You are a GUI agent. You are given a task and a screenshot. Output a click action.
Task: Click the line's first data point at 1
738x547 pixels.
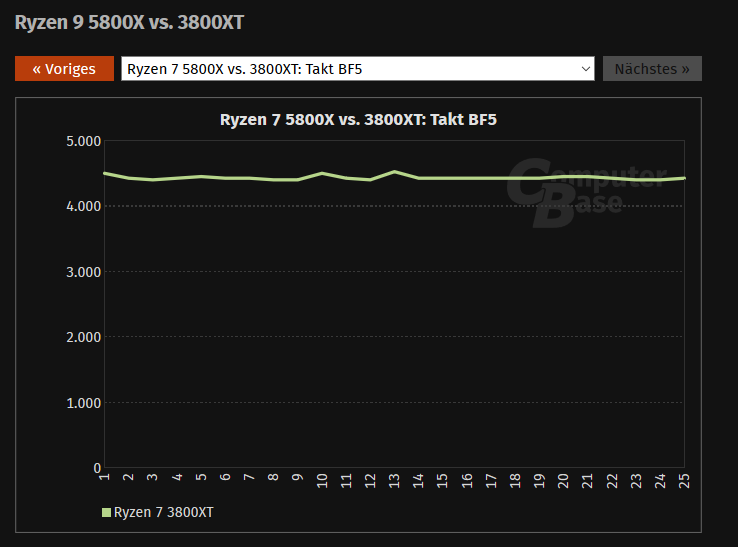pyautogui.click(x=105, y=173)
